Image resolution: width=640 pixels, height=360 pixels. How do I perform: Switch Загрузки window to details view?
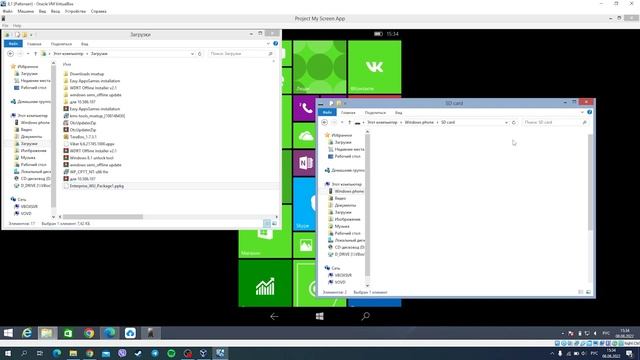(x=267, y=223)
